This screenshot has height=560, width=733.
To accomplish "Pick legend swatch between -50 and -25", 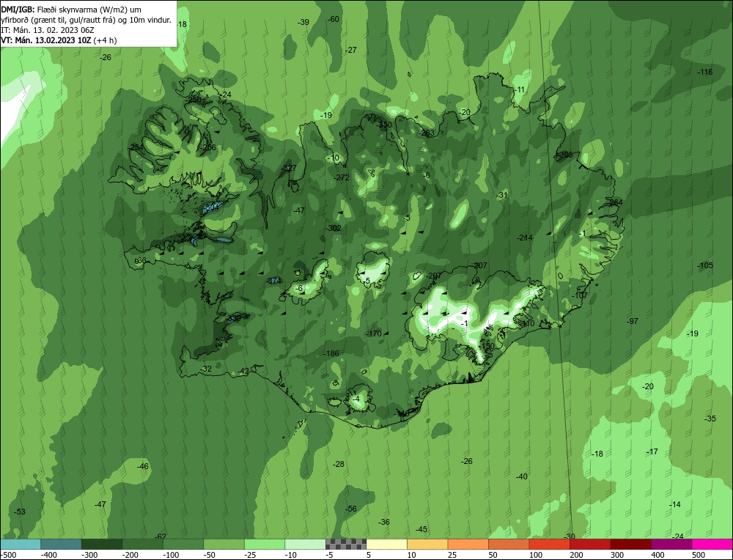I will pos(224,544).
